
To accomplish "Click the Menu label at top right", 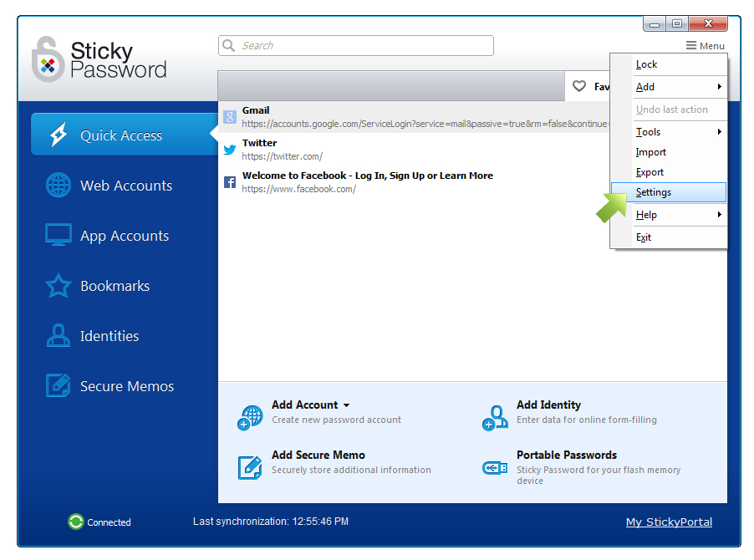I will (x=711, y=46).
